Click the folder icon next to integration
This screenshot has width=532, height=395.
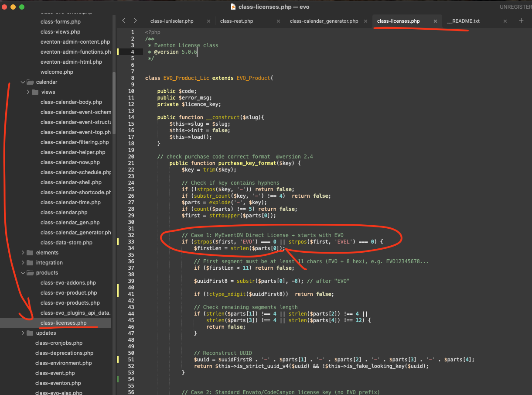30,263
